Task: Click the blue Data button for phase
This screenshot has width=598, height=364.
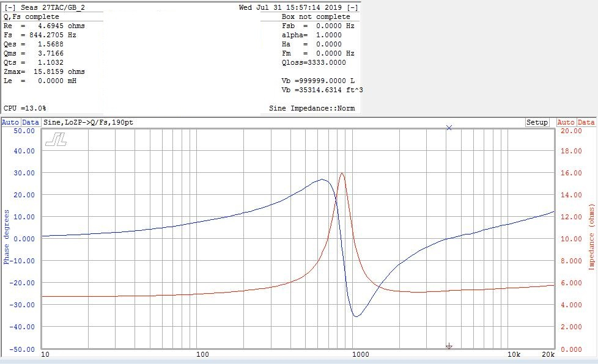Action: pos(31,122)
